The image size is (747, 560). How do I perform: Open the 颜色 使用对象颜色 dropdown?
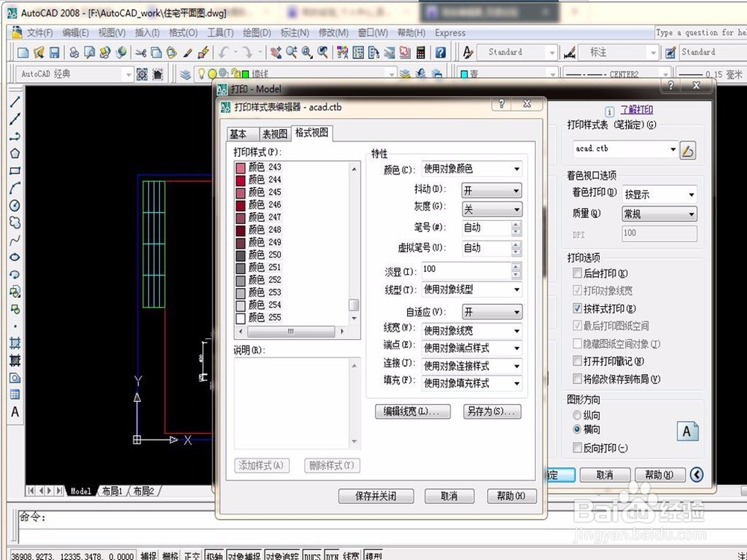(471, 169)
